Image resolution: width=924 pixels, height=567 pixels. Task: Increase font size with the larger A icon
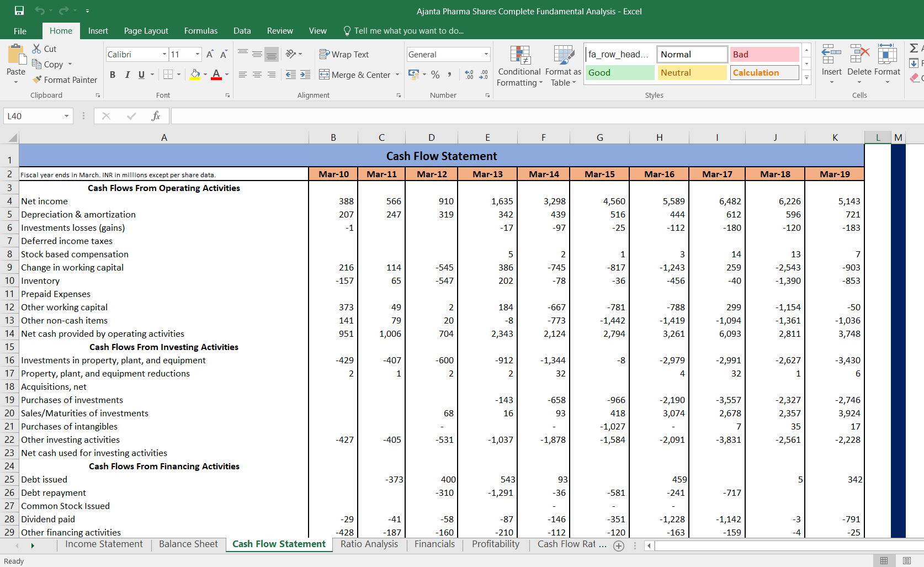click(210, 54)
